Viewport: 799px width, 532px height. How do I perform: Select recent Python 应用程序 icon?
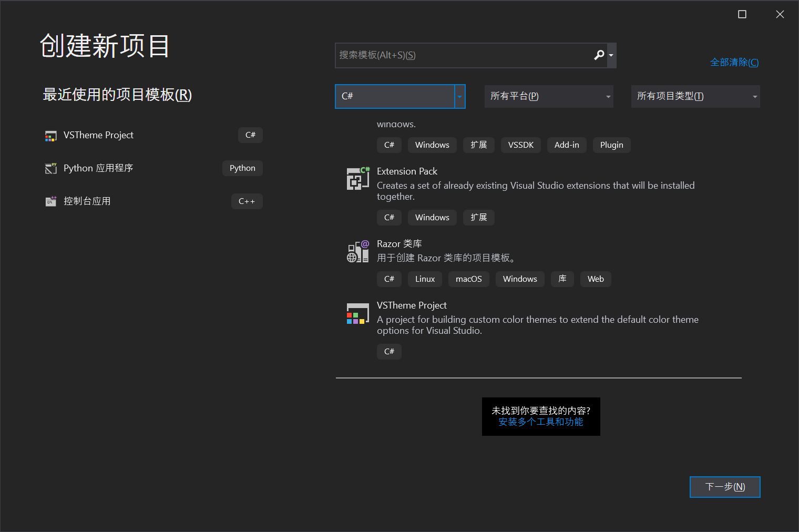(x=51, y=169)
